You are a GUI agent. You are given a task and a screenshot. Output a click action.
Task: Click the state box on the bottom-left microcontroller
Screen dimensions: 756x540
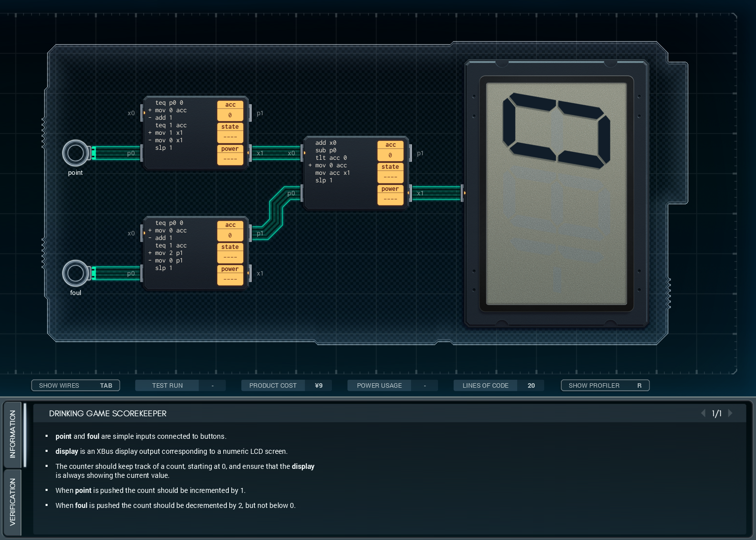point(230,252)
